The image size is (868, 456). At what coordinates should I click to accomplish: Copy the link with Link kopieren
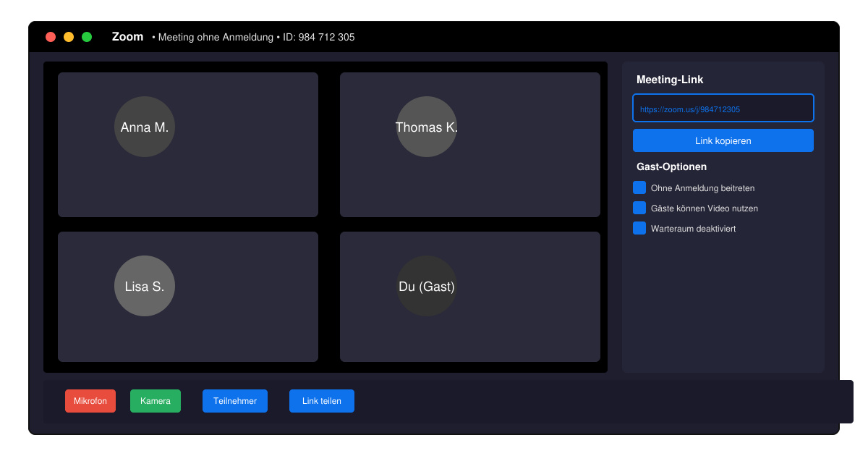(x=723, y=140)
